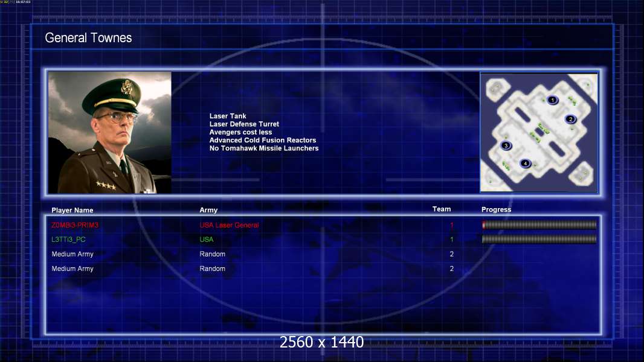This screenshot has width=644, height=362.
Task: Click the Z0MBi3-PRIM3 loading progress bar
Action: (x=539, y=224)
